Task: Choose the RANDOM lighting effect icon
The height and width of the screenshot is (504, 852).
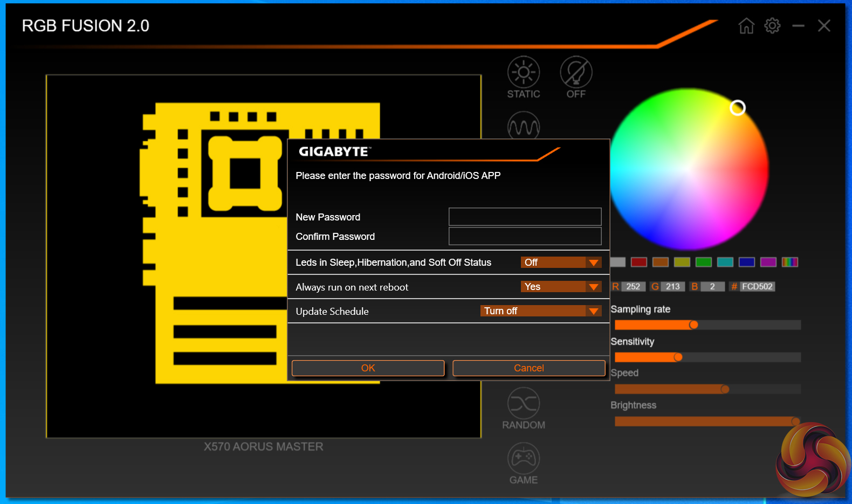Action: point(523,404)
